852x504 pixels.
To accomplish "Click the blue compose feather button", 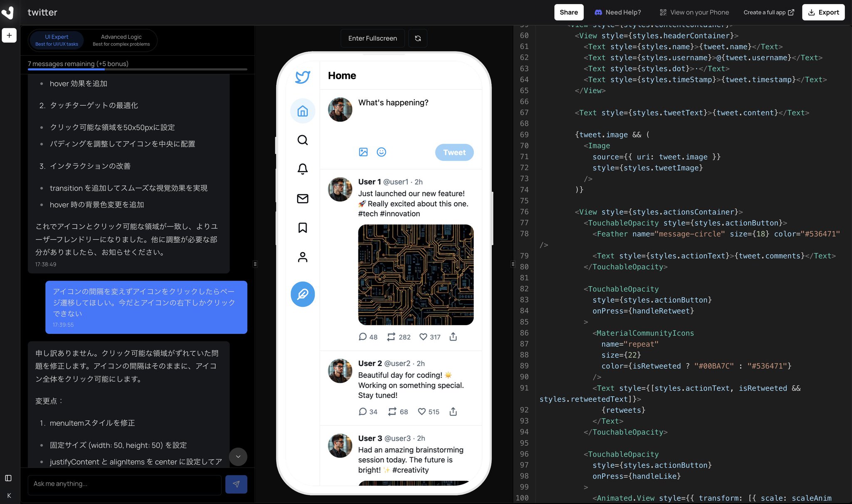I will (303, 294).
